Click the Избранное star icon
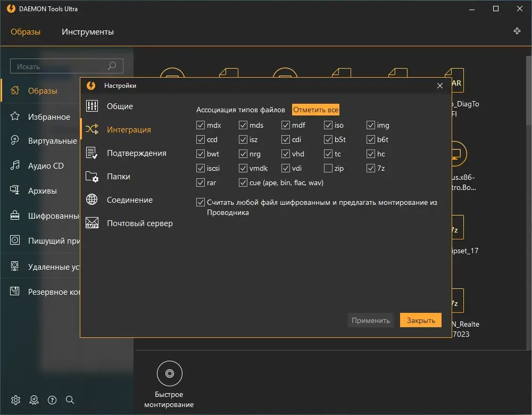The width and height of the screenshot is (532, 415). tap(15, 117)
